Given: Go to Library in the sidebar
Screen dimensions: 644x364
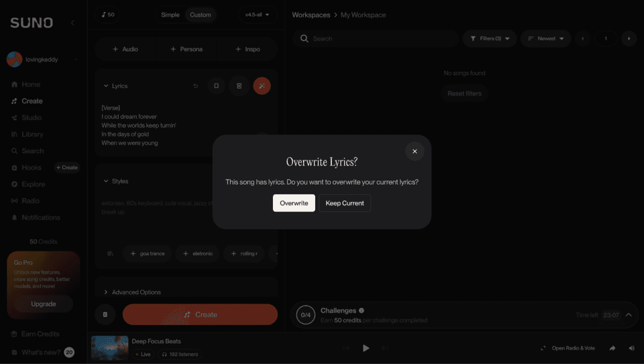Looking at the screenshot, I should coord(32,135).
